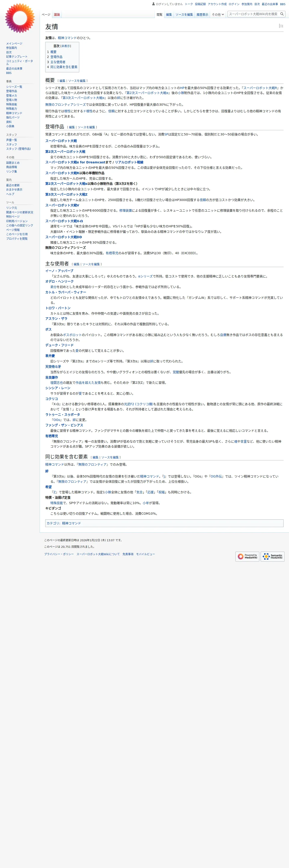The height and width of the screenshot is (868, 289).
Task: Open このページを引用 link
Action: click(17, 234)
